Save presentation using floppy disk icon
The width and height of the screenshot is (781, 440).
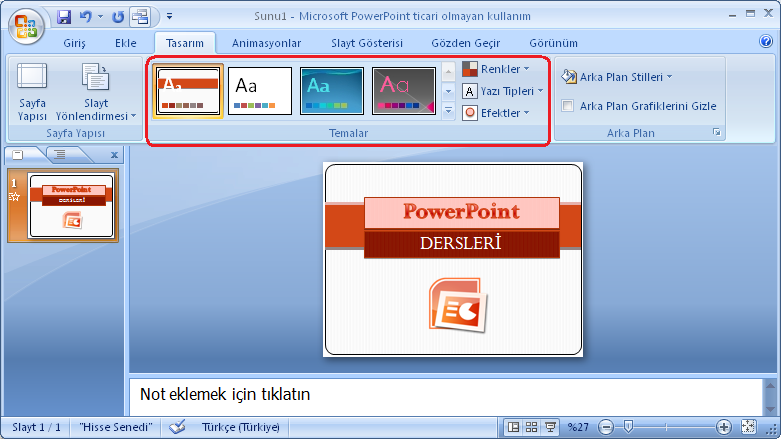coord(64,17)
